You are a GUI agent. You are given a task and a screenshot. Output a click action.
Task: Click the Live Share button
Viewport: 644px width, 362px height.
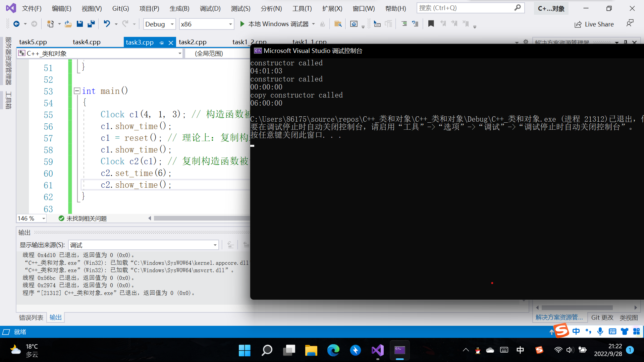click(594, 24)
